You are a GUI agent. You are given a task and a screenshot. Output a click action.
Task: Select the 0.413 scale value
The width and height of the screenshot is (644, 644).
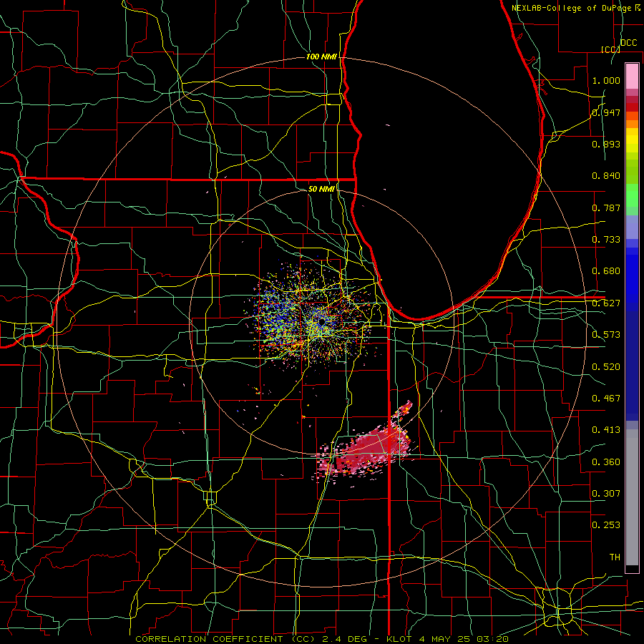tap(606, 430)
